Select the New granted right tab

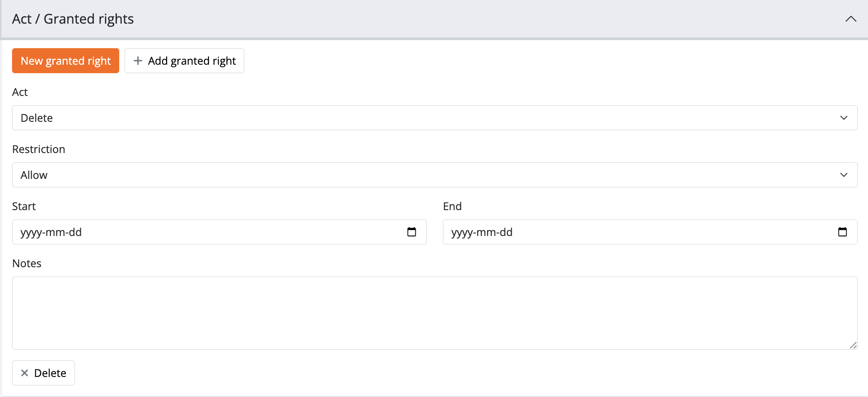tap(66, 61)
